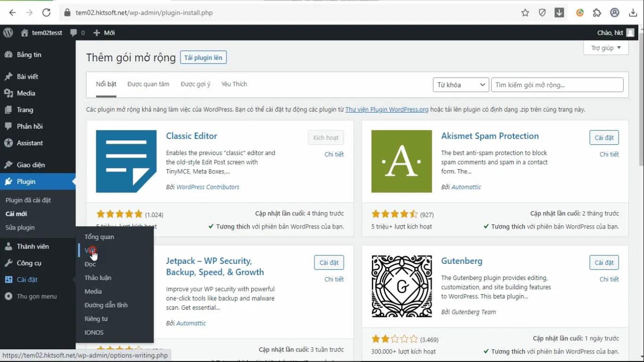Open Chi tiết link for Gutenberg

[x=609, y=279]
